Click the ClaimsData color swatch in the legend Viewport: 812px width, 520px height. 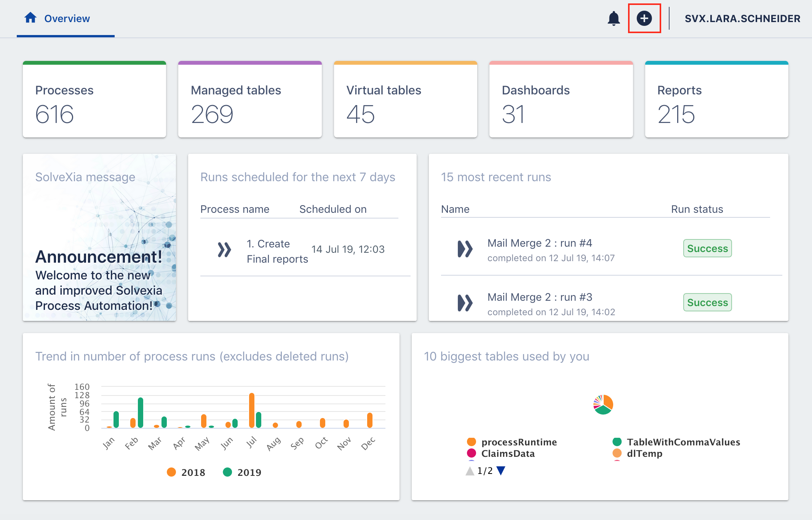(x=472, y=453)
